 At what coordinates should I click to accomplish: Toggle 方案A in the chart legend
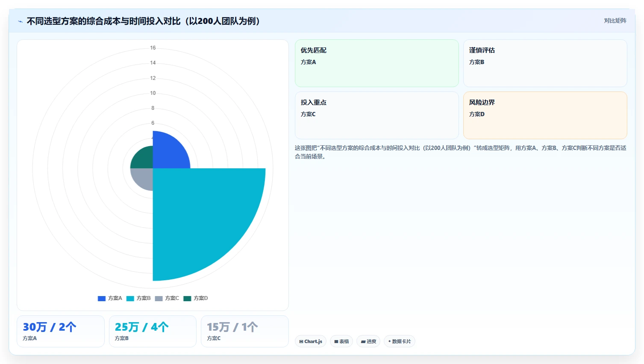110,298
